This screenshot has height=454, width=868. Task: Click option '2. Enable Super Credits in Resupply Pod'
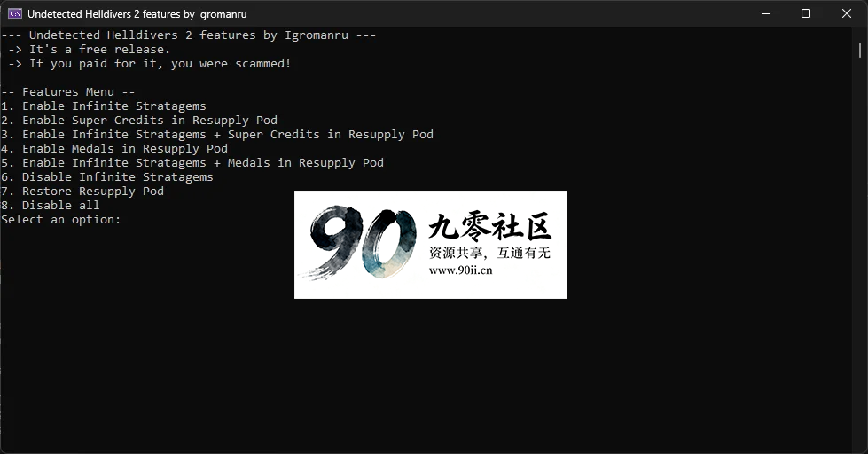pyautogui.click(x=139, y=121)
